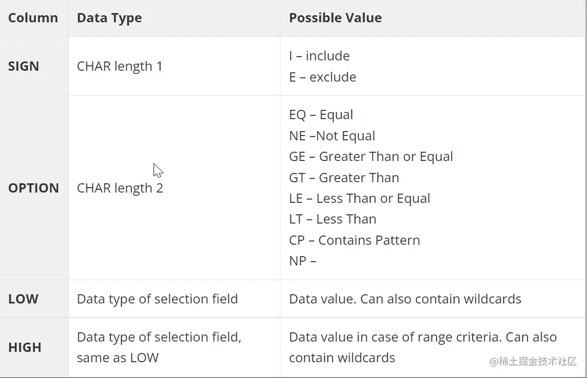Click the 'I – include' text
This screenshot has height=378, width=588.
(x=319, y=56)
